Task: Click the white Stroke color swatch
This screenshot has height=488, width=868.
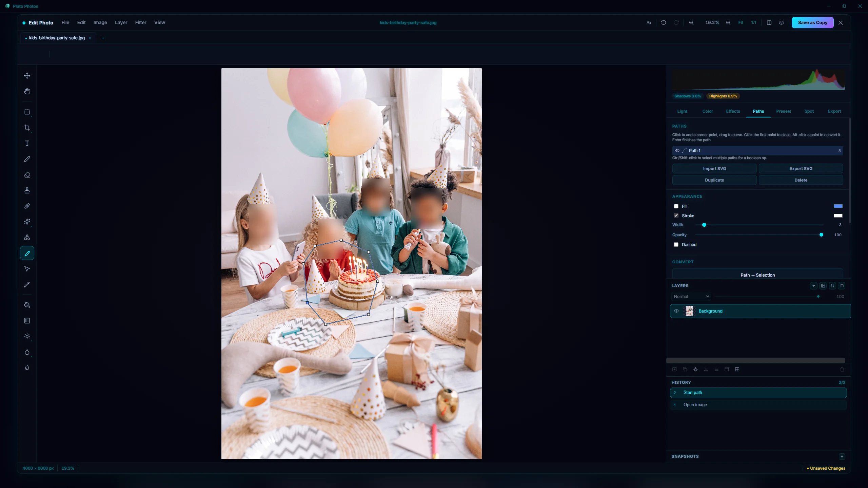Action: 838,215
